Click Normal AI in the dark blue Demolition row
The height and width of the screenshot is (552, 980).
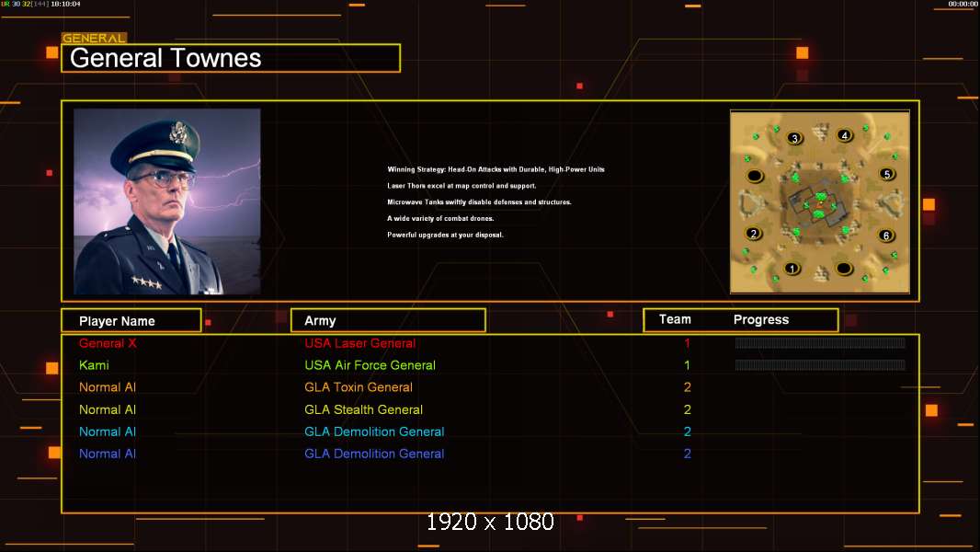[108, 454]
